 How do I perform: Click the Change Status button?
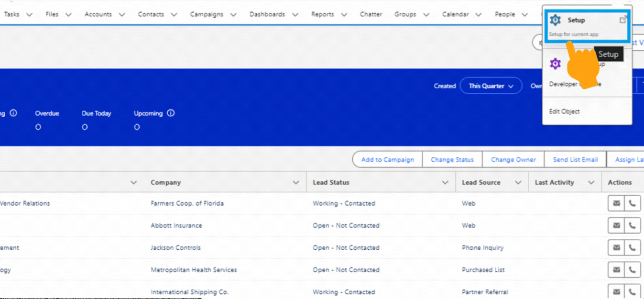click(x=452, y=159)
